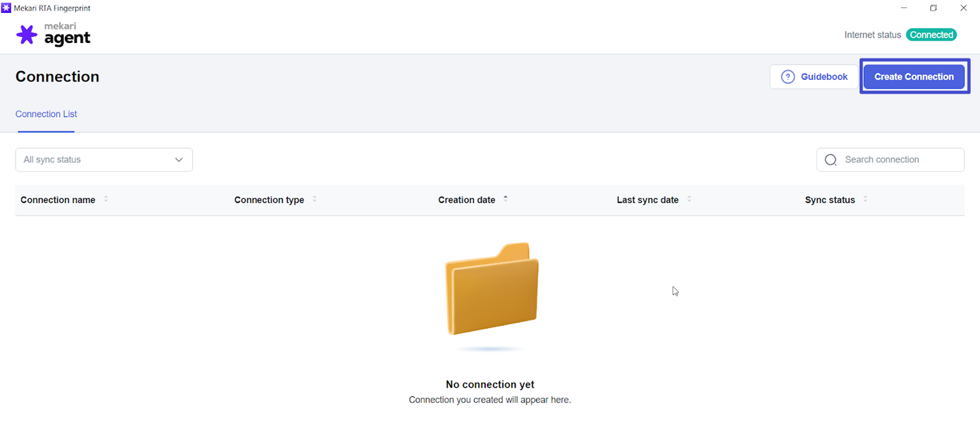This screenshot has width=980, height=433.
Task: Click the Sync status column header
Action: [829, 200]
